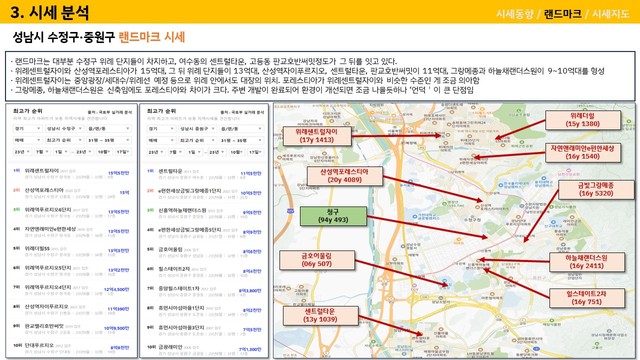Select rank 1 센트럴타운 list row
Viewport: 640px width, 360px height.
point(204,173)
